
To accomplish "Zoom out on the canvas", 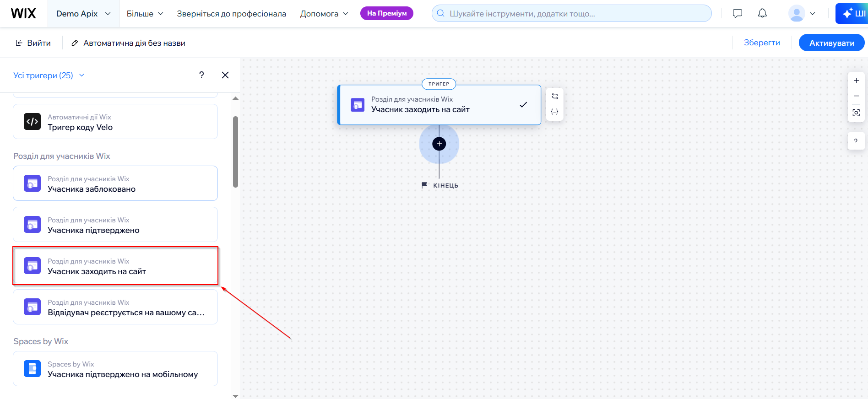I will point(856,96).
